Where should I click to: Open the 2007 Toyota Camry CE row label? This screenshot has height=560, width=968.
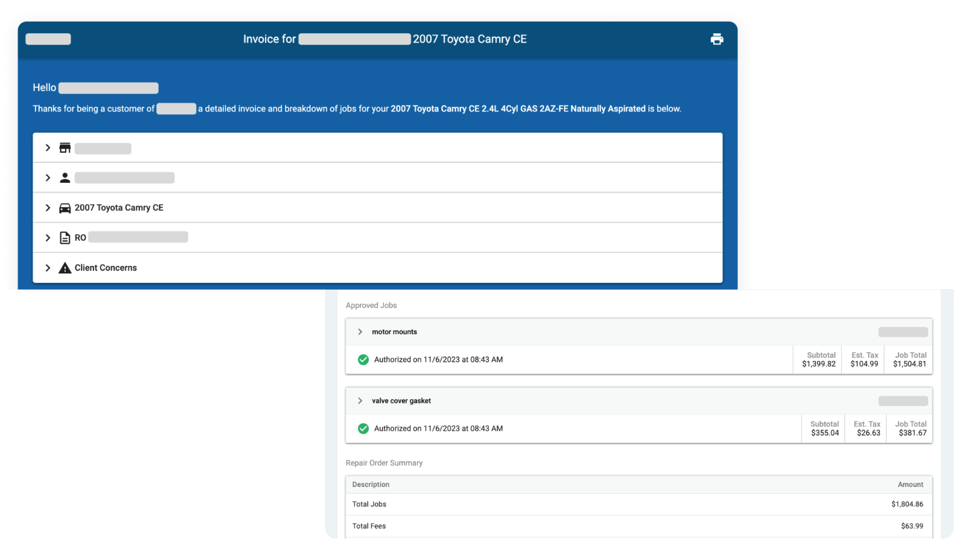119,208
